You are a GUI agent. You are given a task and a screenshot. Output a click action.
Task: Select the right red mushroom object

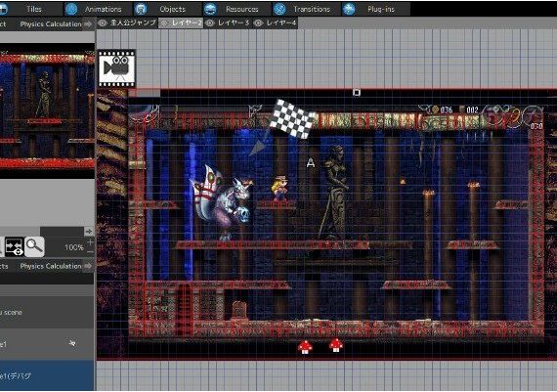(x=336, y=345)
